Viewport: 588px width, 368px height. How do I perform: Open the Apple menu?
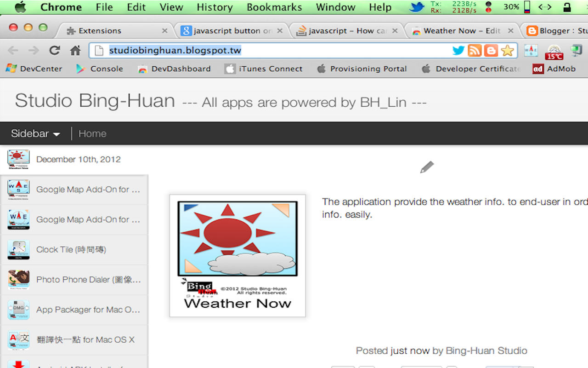(x=20, y=7)
